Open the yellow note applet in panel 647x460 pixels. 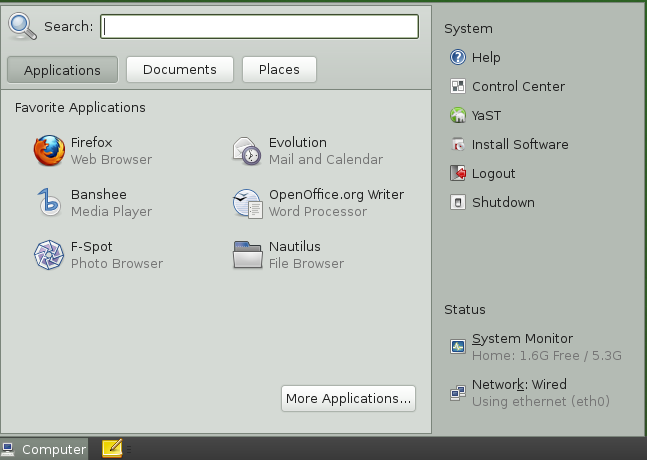tap(112, 448)
